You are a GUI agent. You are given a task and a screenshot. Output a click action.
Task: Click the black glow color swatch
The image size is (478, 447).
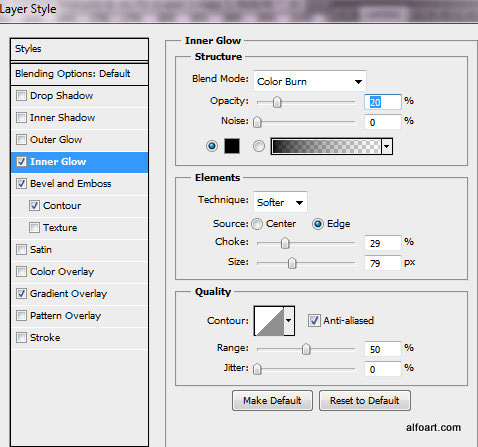pos(232,146)
